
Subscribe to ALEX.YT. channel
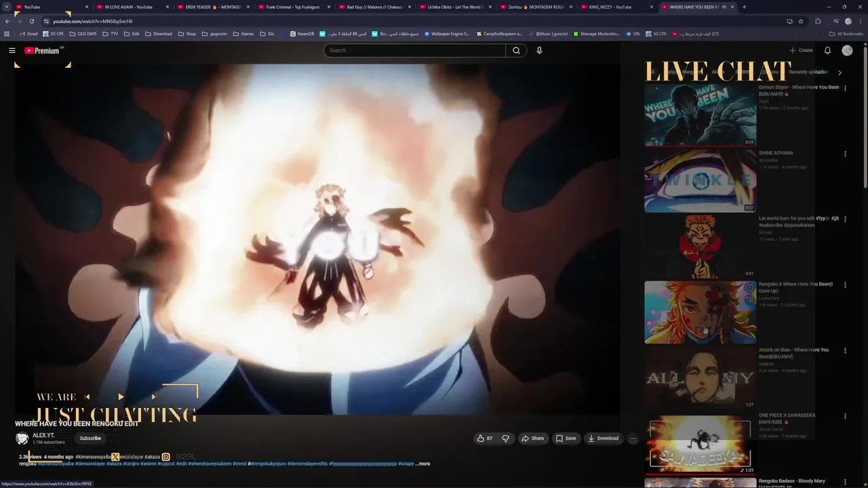[90, 439]
